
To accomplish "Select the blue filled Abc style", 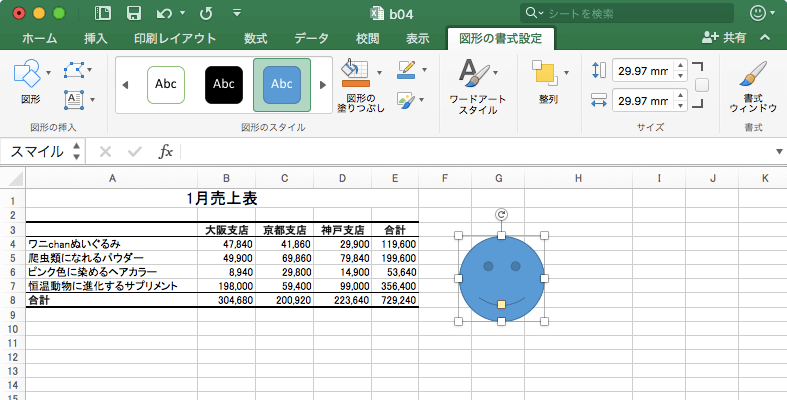I will pyautogui.click(x=282, y=84).
